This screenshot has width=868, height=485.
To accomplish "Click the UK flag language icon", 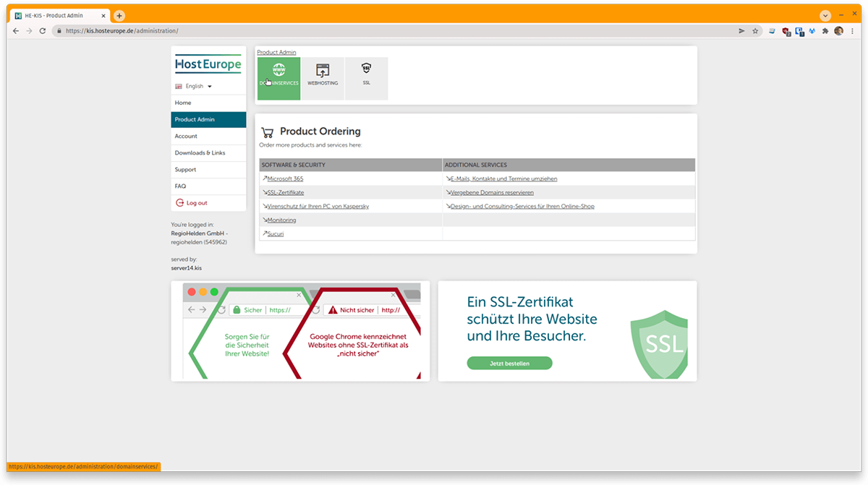I will [x=179, y=86].
